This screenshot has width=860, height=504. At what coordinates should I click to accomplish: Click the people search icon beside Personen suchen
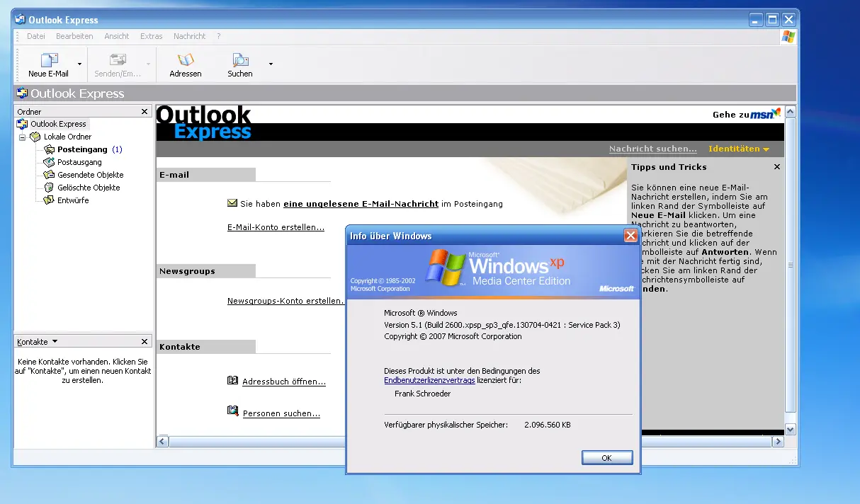pos(233,411)
